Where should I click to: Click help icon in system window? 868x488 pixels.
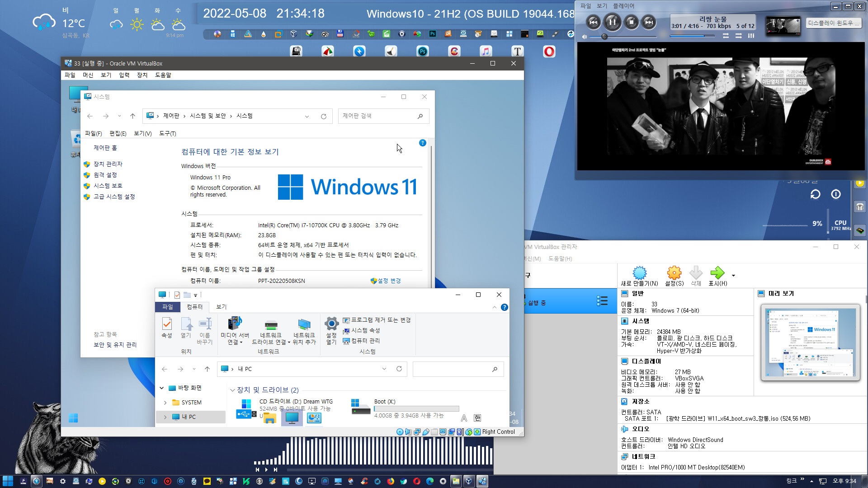click(x=423, y=143)
